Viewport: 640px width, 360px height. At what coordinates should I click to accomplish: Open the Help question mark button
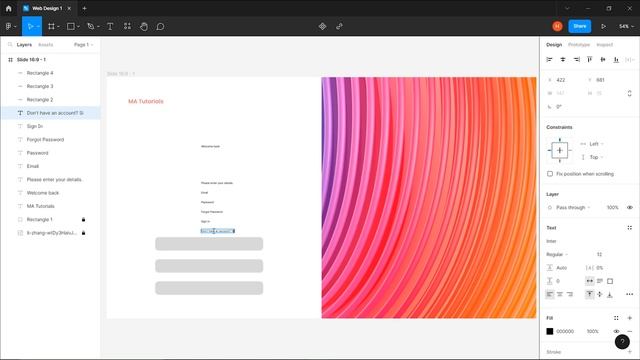point(622,342)
